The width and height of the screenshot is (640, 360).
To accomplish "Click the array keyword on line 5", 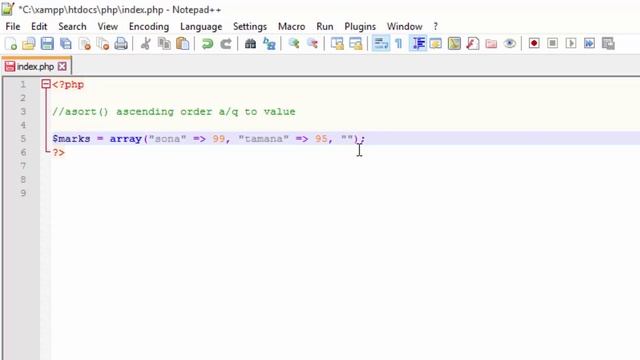I will (x=126, y=139).
